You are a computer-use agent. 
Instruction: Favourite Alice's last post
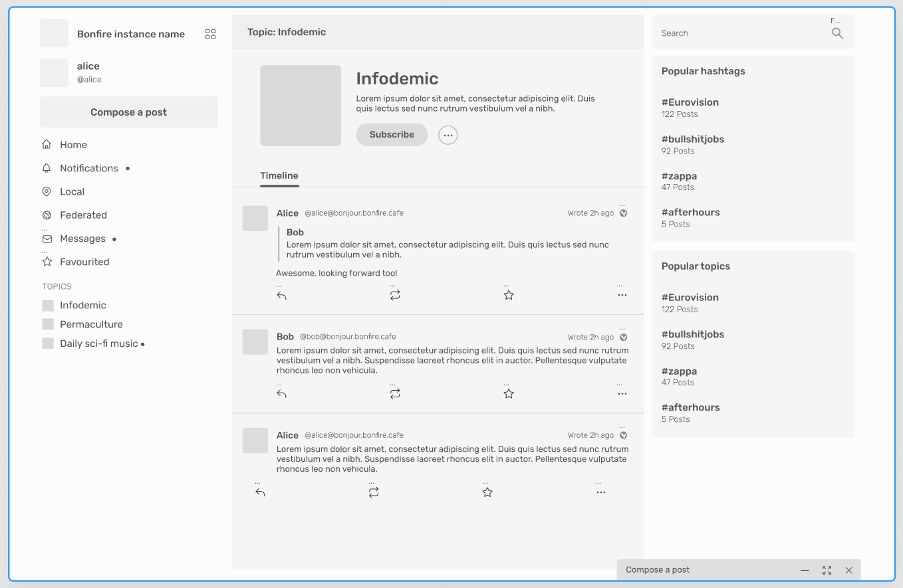click(x=487, y=492)
